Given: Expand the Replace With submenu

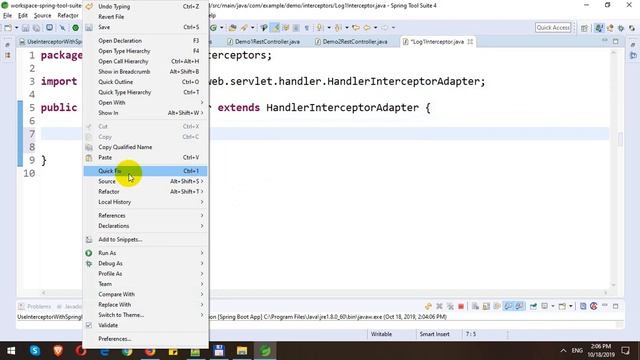Looking at the screenshot, I should 145,304.
